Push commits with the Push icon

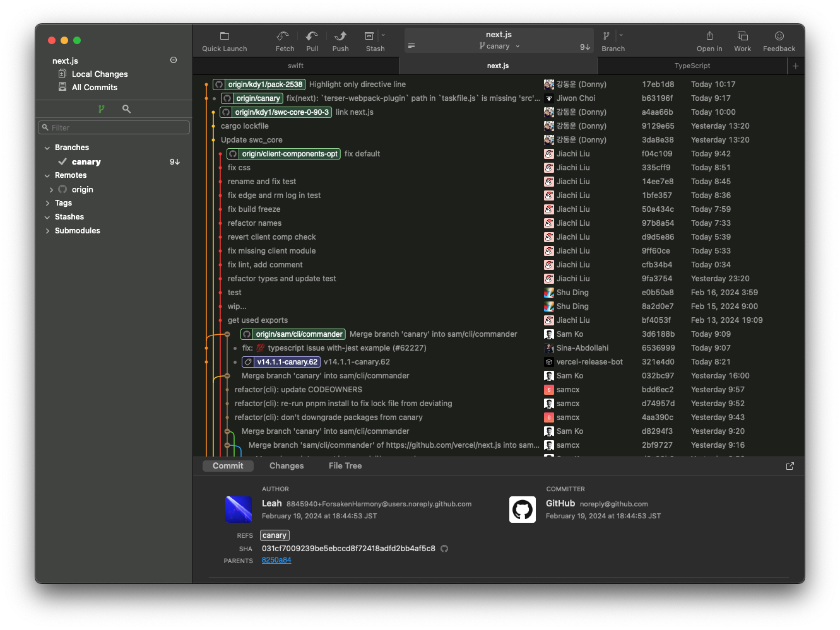tap(340, 37)
